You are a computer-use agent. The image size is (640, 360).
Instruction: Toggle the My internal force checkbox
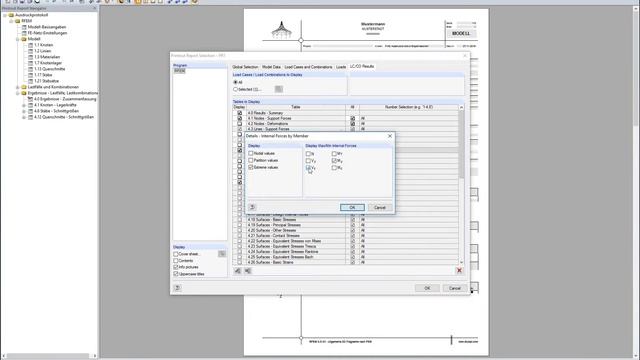coord(334,161)
